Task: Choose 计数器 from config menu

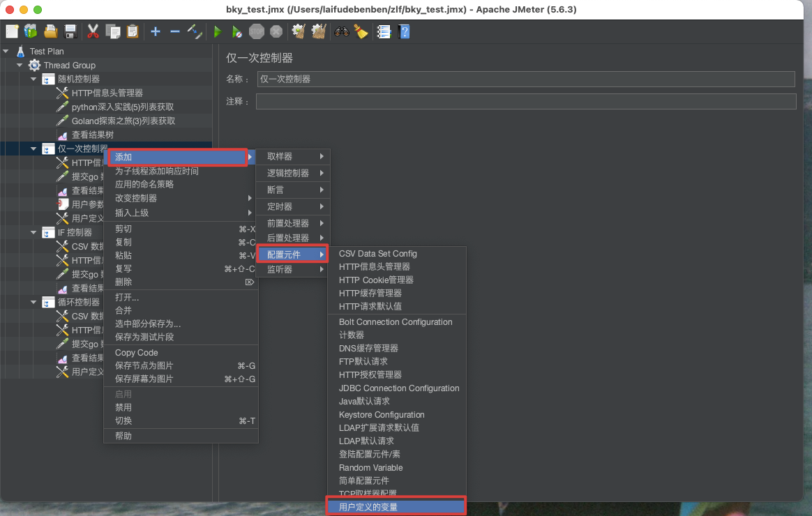Action: (x=352, y=335)
